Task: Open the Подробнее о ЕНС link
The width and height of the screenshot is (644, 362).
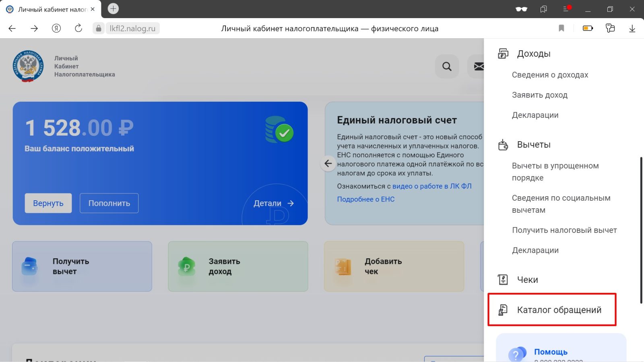Action: coord(365,199)
